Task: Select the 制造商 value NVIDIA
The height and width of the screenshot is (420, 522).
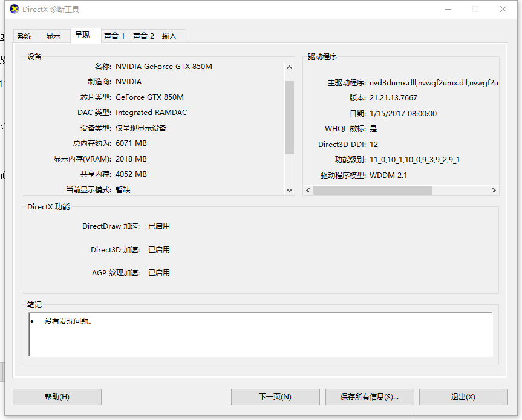Action: coord(128,82)
